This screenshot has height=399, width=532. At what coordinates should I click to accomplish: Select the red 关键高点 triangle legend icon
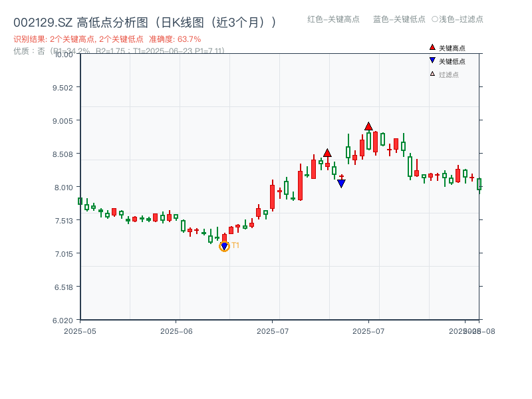[432, 48]
